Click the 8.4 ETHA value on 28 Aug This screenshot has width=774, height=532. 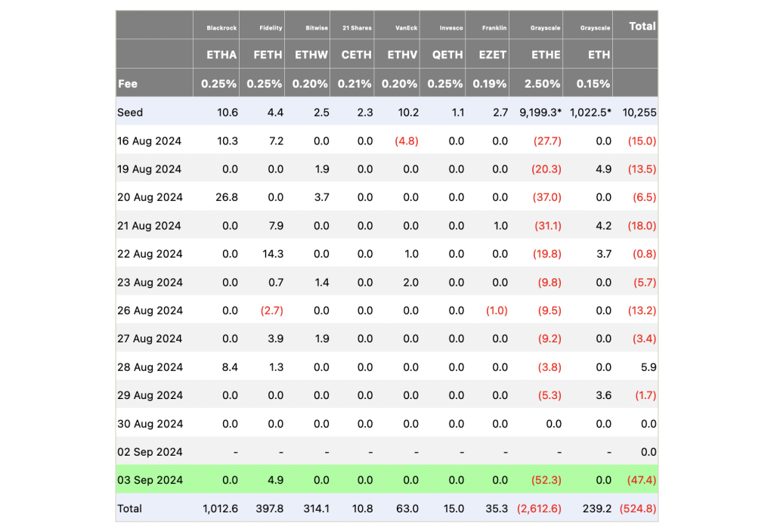click(x=230, y=367)
